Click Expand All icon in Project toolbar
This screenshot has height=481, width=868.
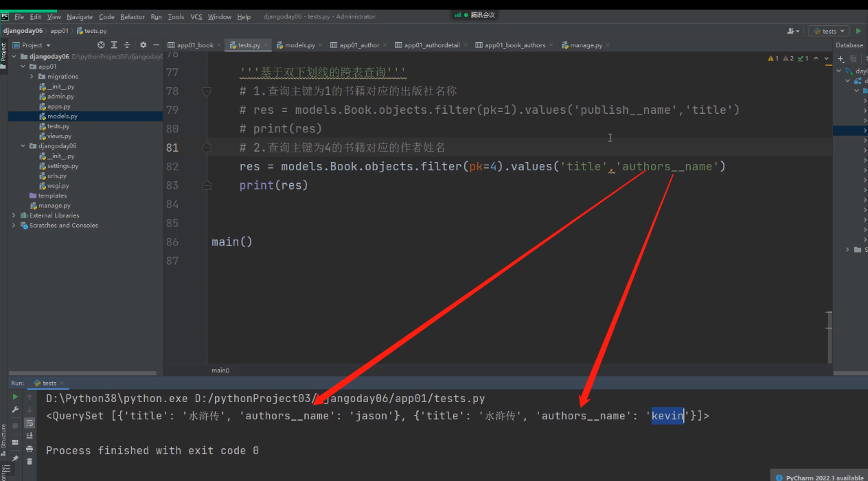coord(114,45)
